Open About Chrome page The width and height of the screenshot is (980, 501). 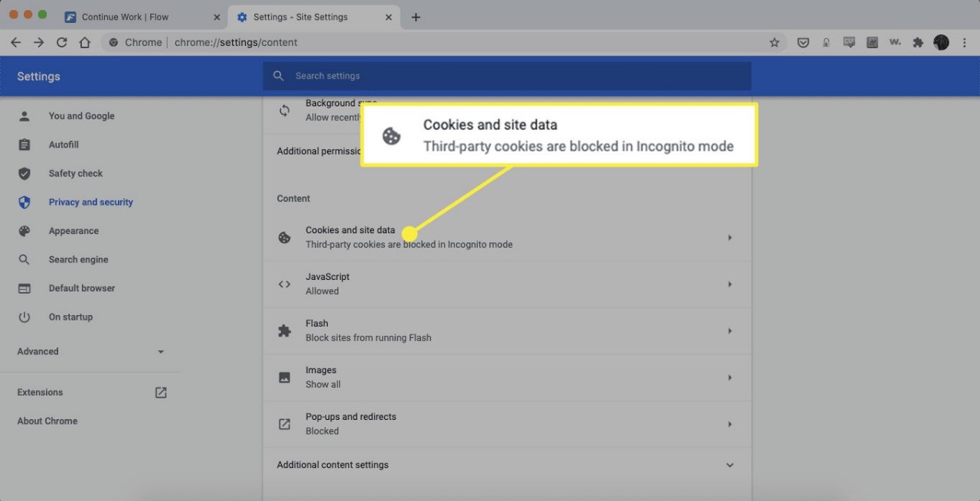pyautogui.click(x=47, y=421)
